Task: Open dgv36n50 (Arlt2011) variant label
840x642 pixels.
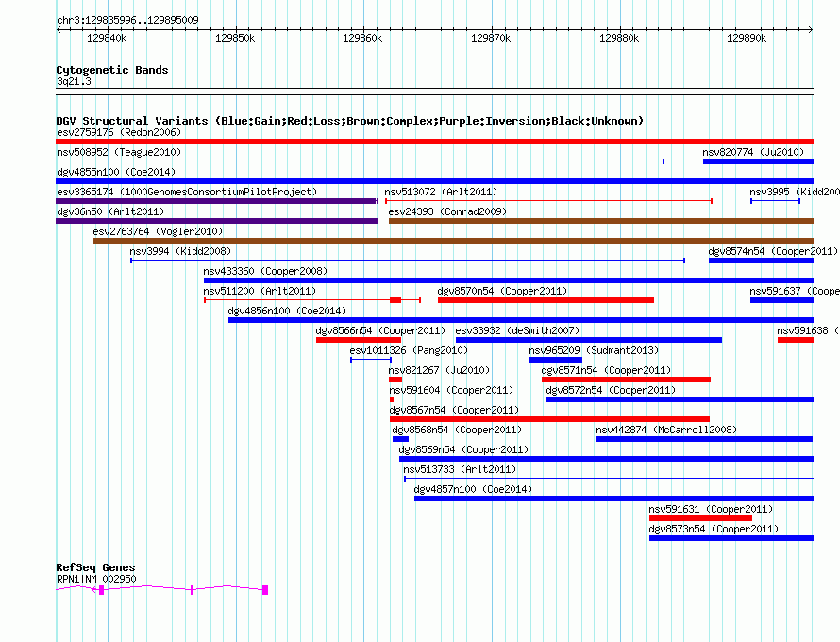Action: point(110,211)
